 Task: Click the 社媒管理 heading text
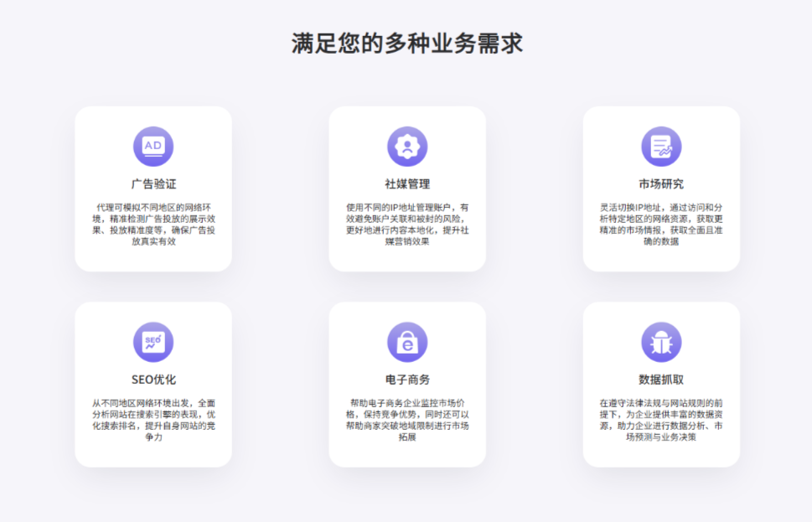point(406,182)
